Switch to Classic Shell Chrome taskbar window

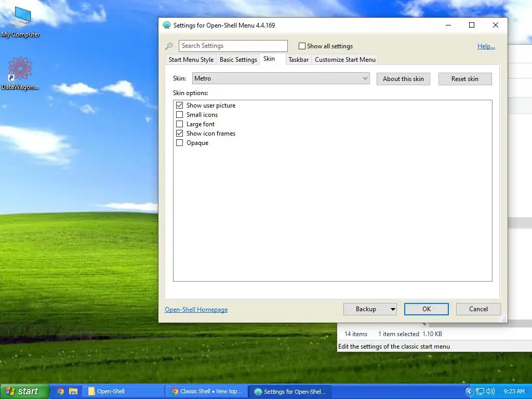tap(206, 391)
